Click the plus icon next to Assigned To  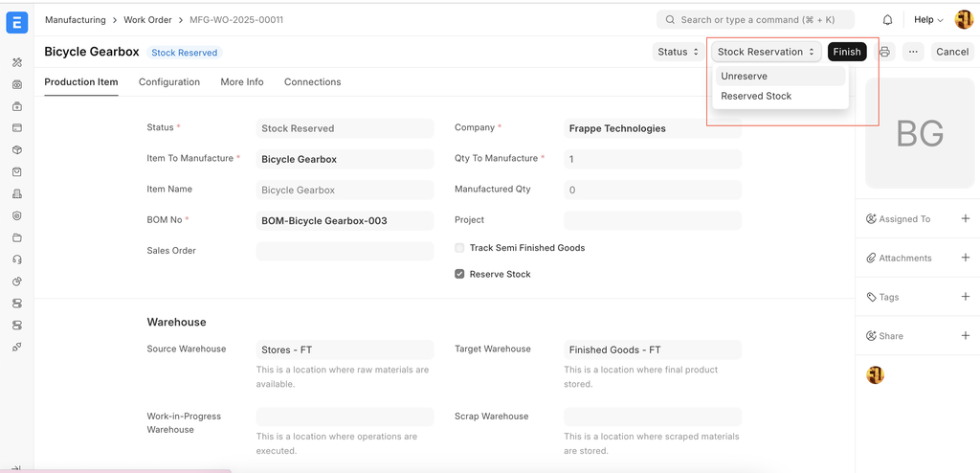click(x=965, y=219)
